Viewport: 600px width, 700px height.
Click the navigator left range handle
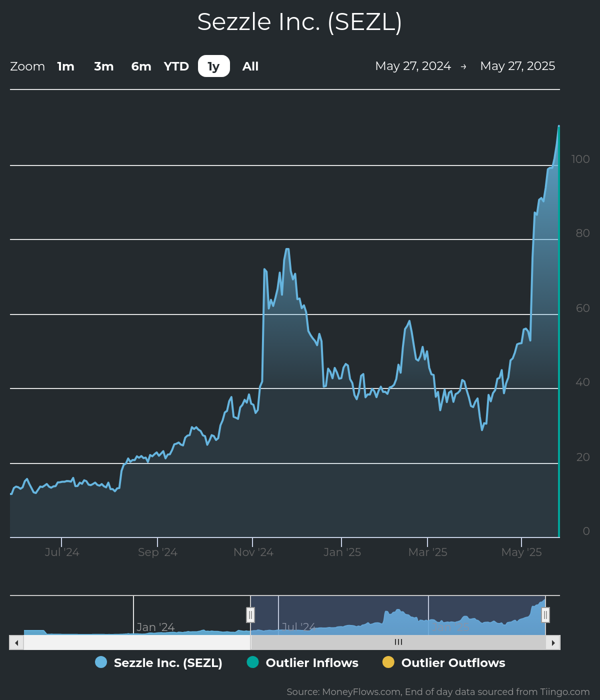point(250,615)
